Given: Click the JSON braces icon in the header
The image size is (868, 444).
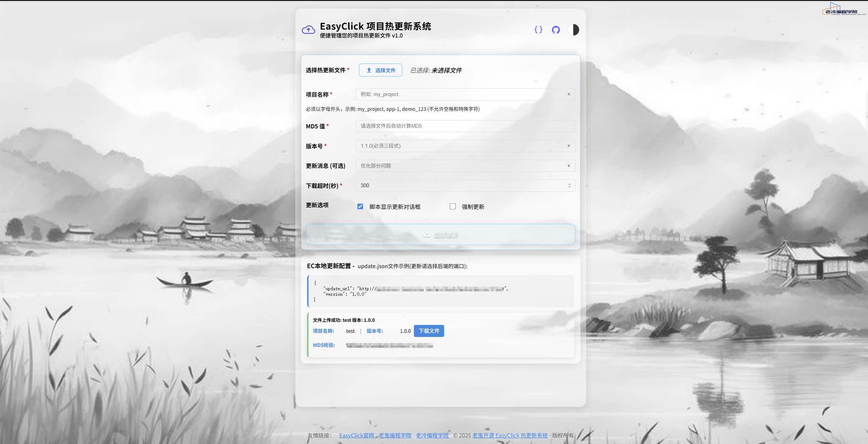Looking at the screenshot, I should pyautogui.click(x=538, y=30).
